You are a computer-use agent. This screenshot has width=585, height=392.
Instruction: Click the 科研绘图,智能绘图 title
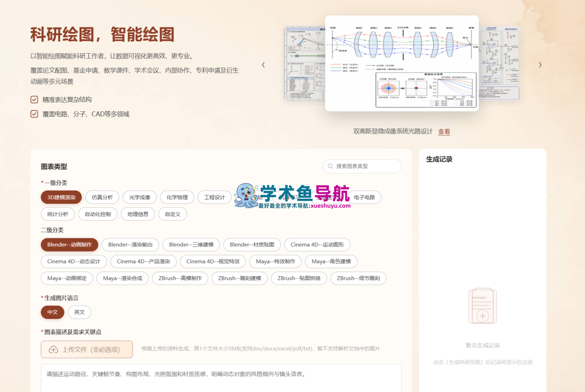102,35
